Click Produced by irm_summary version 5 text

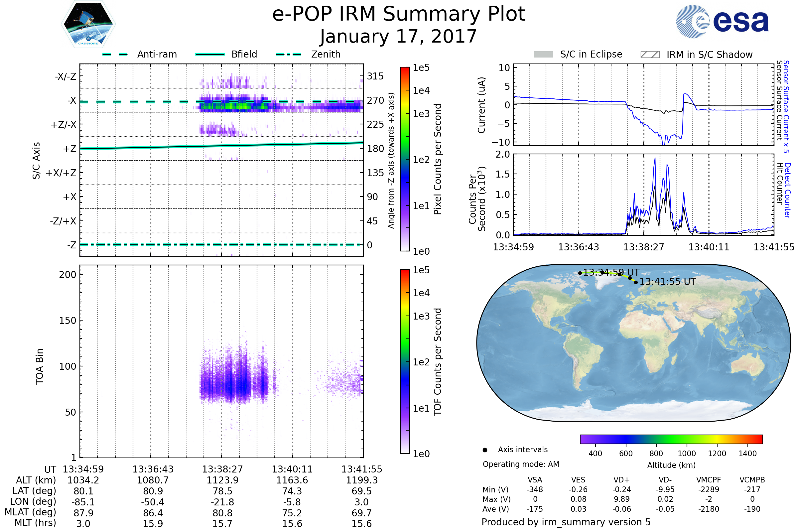tap(566, 522)
